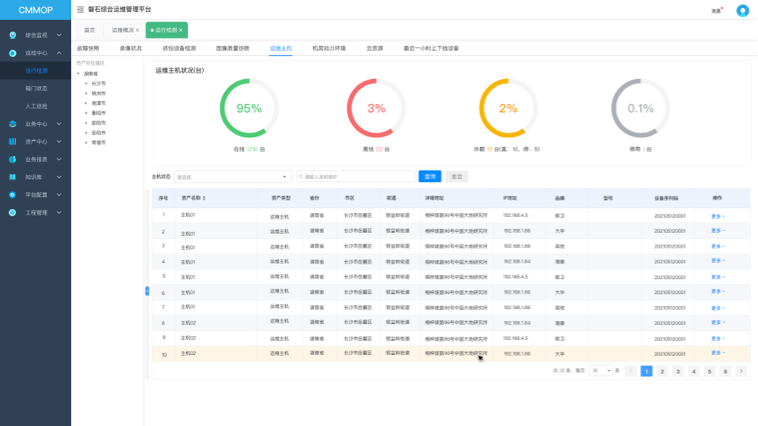Click the 综合监视 sidebar icon

coord(13,34)
